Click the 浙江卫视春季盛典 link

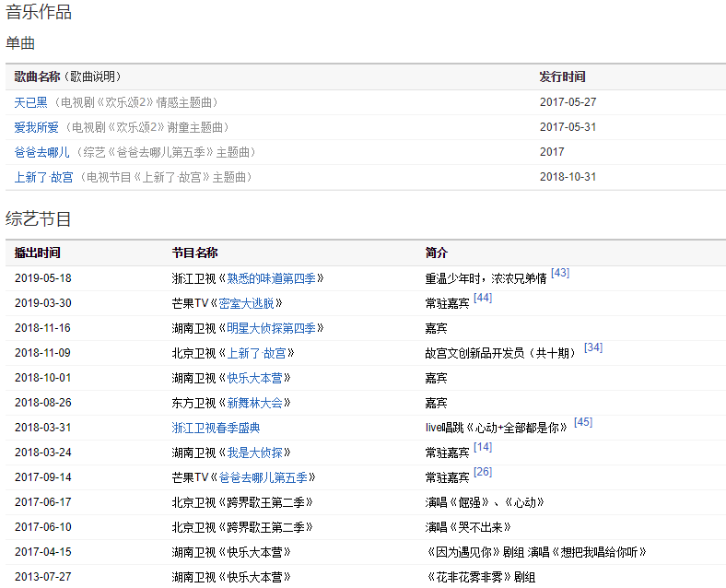(216, 428)
